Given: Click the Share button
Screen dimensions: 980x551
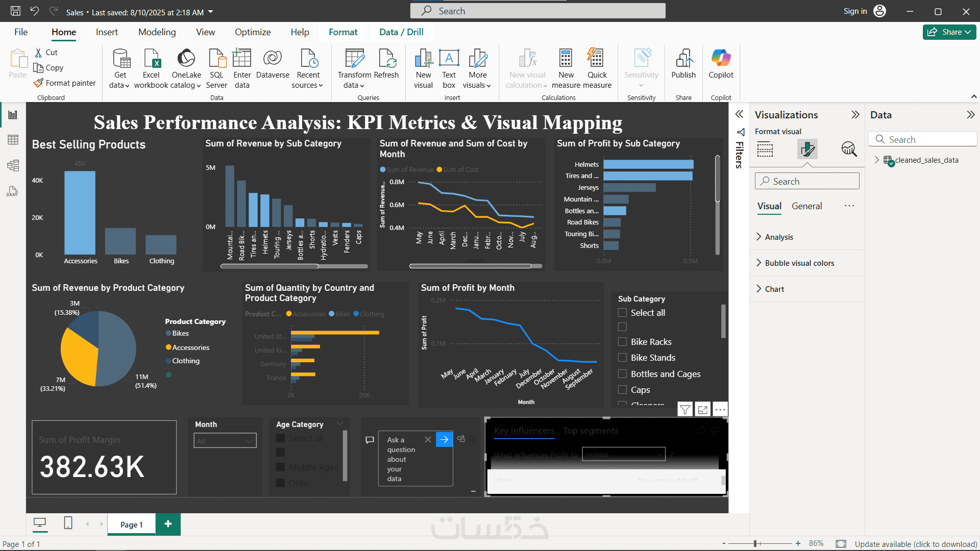Looking at the screenshot, I should point(949,32).
